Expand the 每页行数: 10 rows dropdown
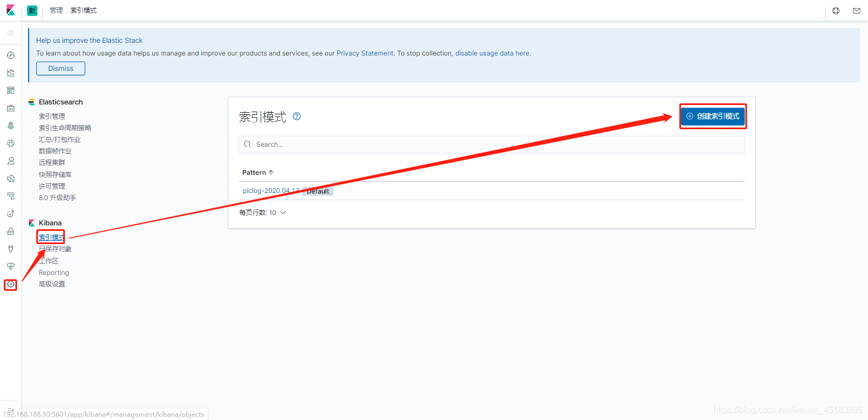The width and height of the screenshot is (868, 420). click(262, 213)
